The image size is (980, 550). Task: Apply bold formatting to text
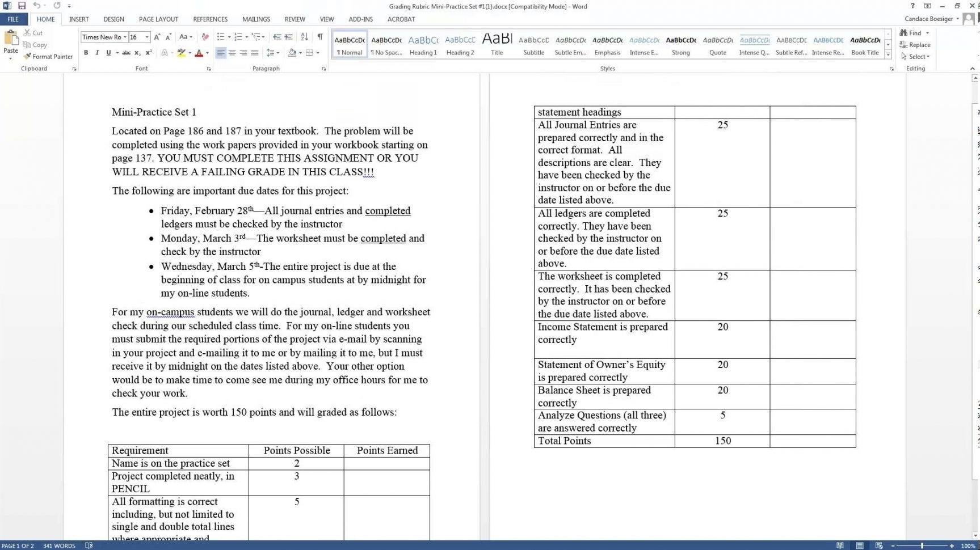(86, 53)
